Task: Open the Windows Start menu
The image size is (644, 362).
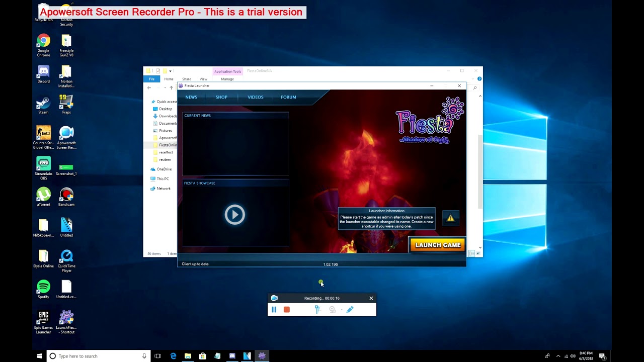Action: (39, 356)
